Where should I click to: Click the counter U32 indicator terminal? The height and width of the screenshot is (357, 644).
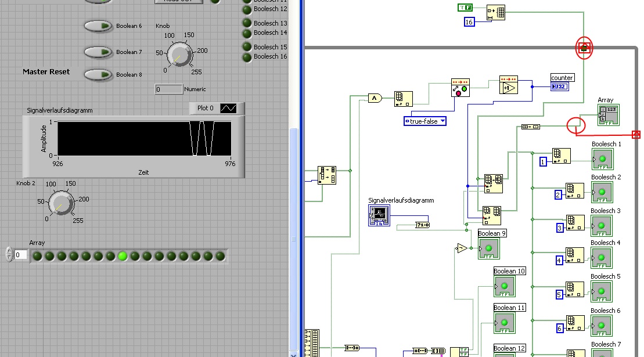pos(560,86)
